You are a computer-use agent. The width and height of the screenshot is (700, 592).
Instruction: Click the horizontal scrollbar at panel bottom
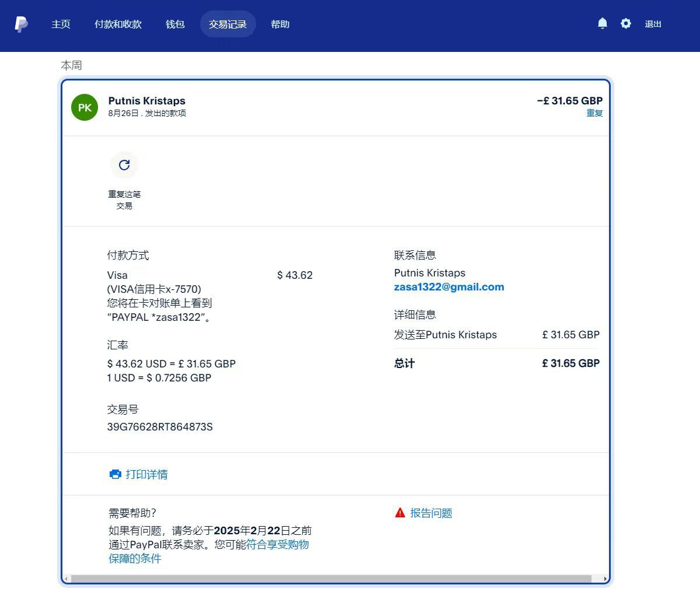[x=331, y=579]
